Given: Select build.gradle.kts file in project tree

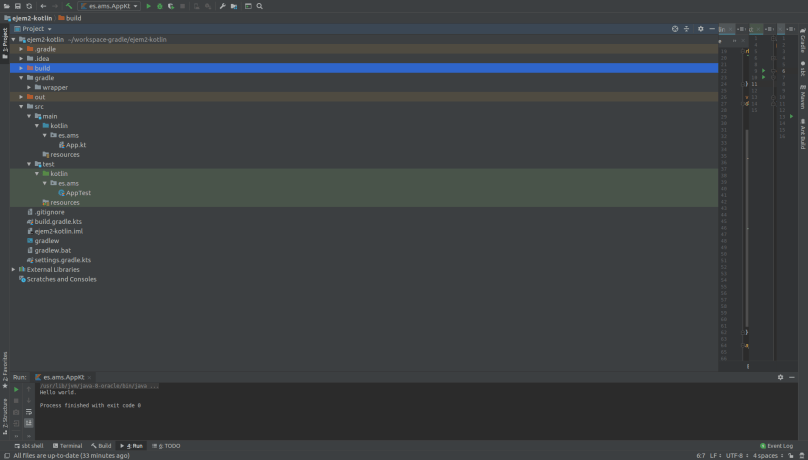Looking at the screenshot, I should 58,222.
